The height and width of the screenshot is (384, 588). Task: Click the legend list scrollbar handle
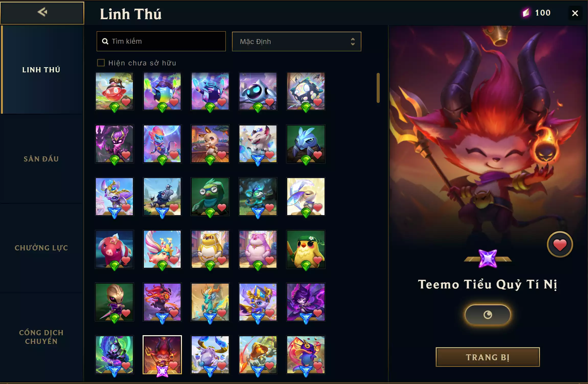click(x=378, y=88)
